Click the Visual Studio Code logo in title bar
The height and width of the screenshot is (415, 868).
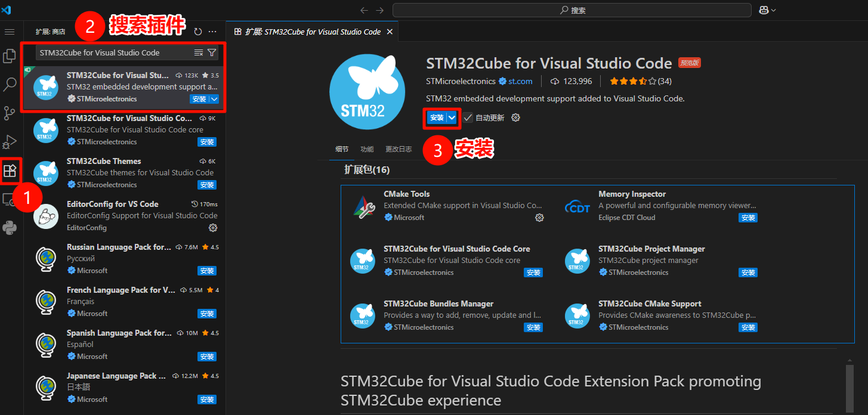tap(7, 10)
